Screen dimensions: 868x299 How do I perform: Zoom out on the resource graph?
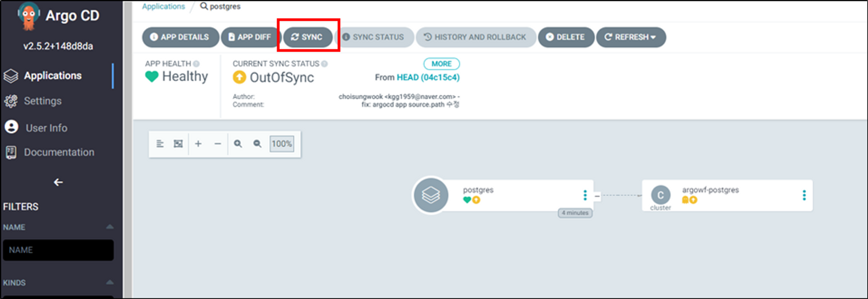pos(257,144)
